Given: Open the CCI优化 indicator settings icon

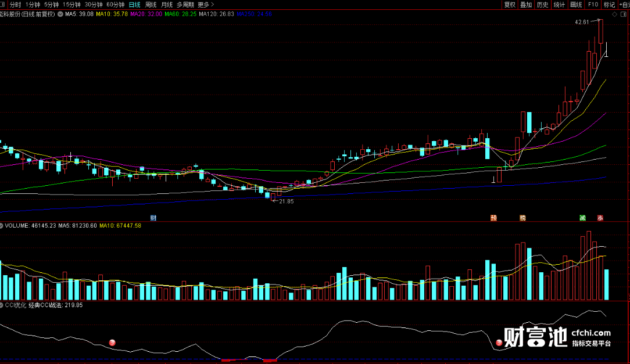Looking at the screenshot, I should (x=2, y=305).
